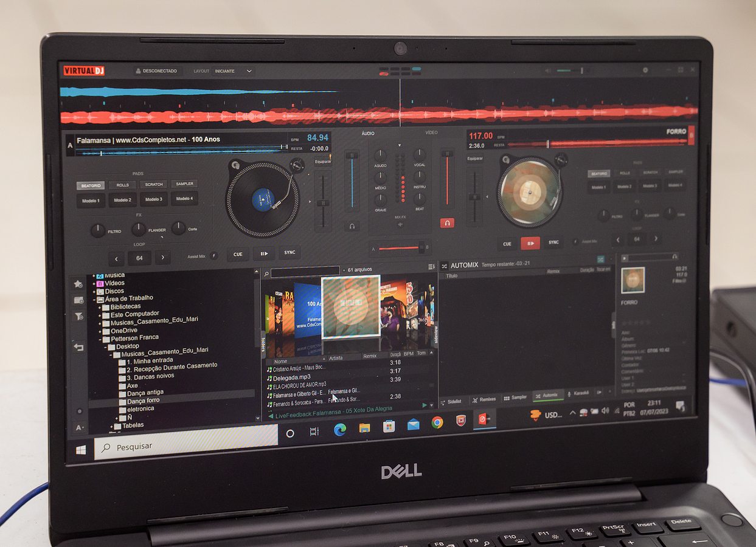Click red play/pause on right deck
756x547 pixels.
coord(530,243)
